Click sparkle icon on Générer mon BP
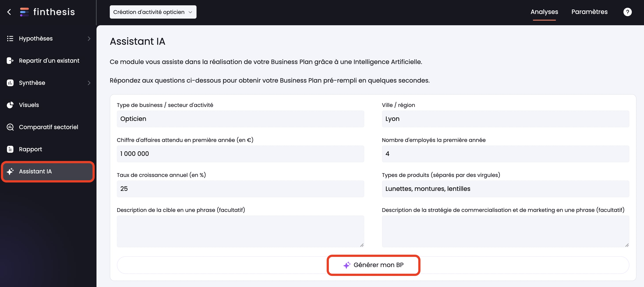Screen dimensions: 644x287 (347, 265)
